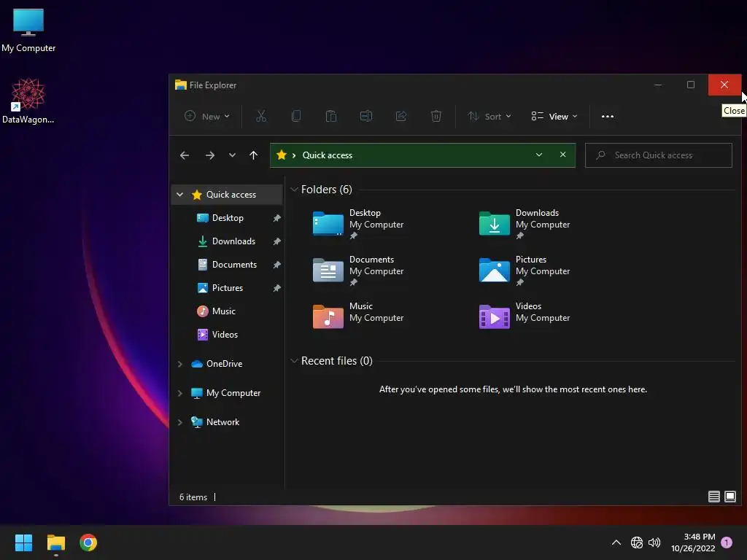Image resolution: width=747 pixels, height=560 pixels.
Task: Open the Pictures folder tile
Action: click(525, 271)
